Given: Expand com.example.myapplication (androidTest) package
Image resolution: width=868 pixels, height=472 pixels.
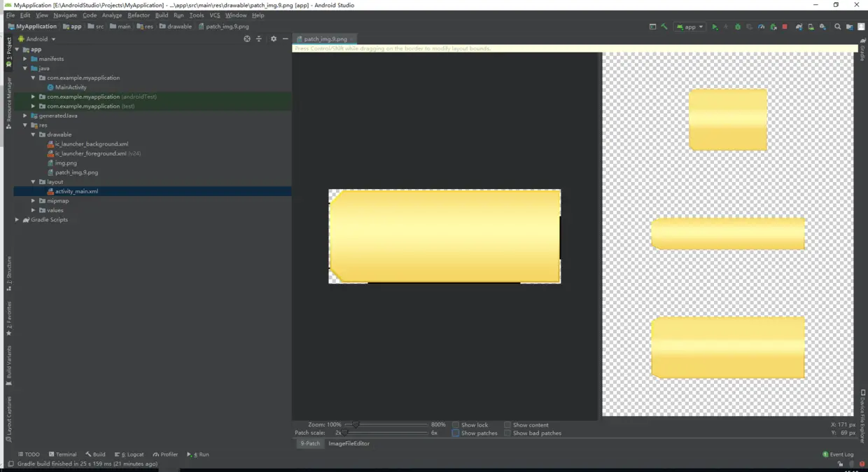Looking at the screenshot, I should coord(33,97).
